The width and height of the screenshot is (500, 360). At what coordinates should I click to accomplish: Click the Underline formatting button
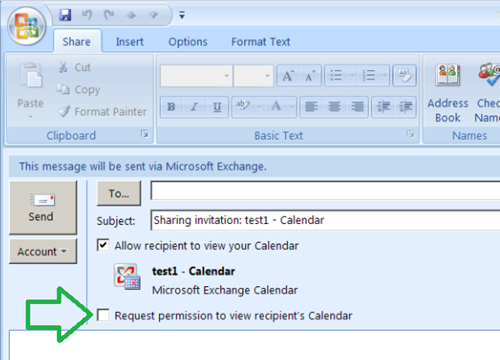coord(217,107)
